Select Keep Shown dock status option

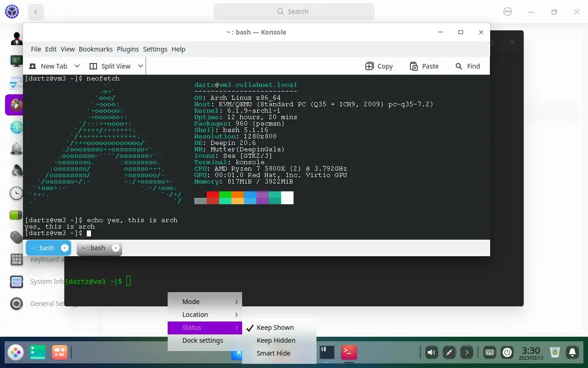tap(279, 328)
